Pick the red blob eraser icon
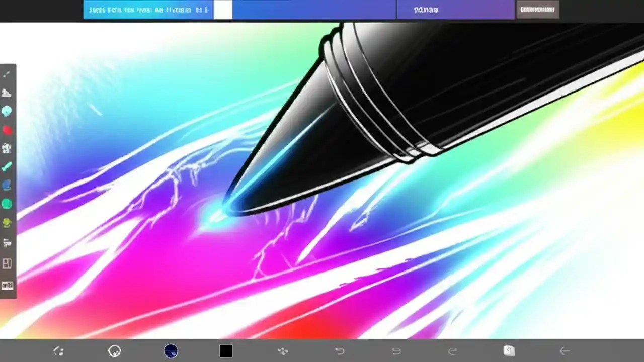 tap(7, 130)
